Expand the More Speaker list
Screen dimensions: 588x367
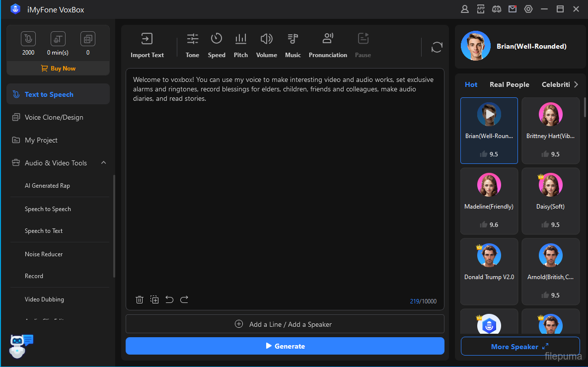click(x=520, y=347)
